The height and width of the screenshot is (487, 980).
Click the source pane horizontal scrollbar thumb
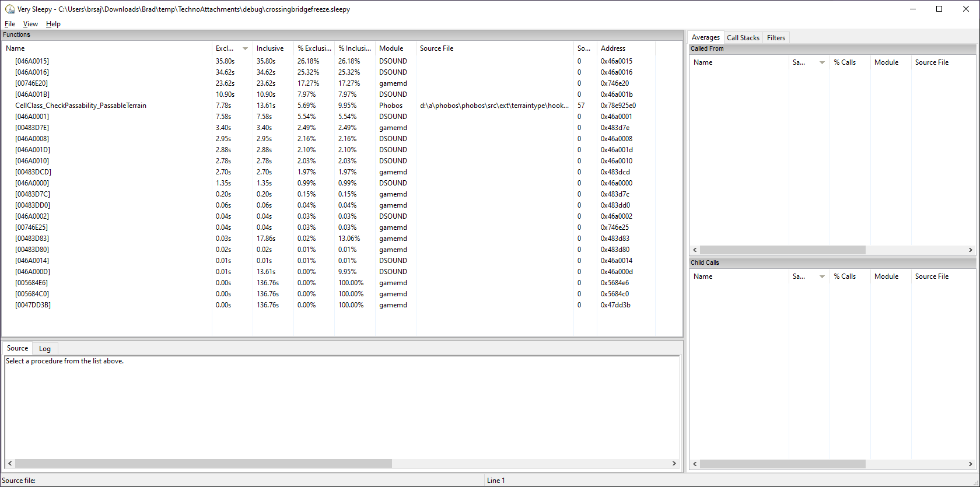coord(204,464)
